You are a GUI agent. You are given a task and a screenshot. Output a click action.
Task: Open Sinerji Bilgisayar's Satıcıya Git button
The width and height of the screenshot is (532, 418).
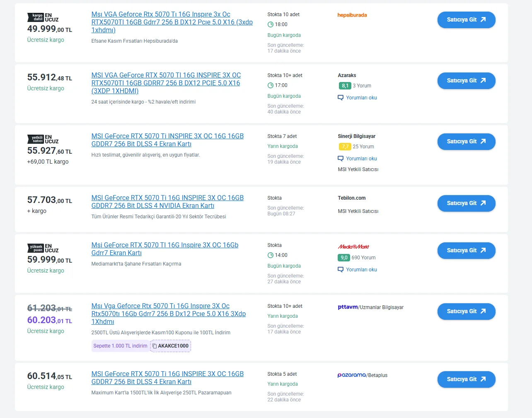[467, 142]
